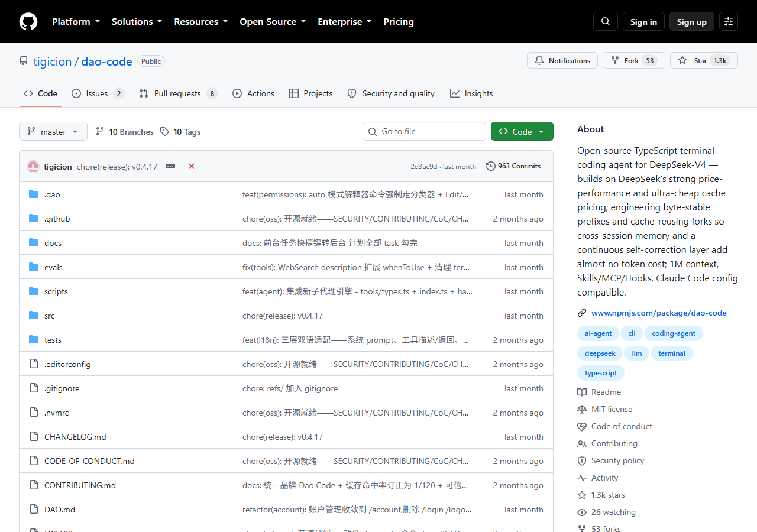Expand the Resources menu
The height and width of the screenshot is (532, 757).
click(x=200, y=22)
